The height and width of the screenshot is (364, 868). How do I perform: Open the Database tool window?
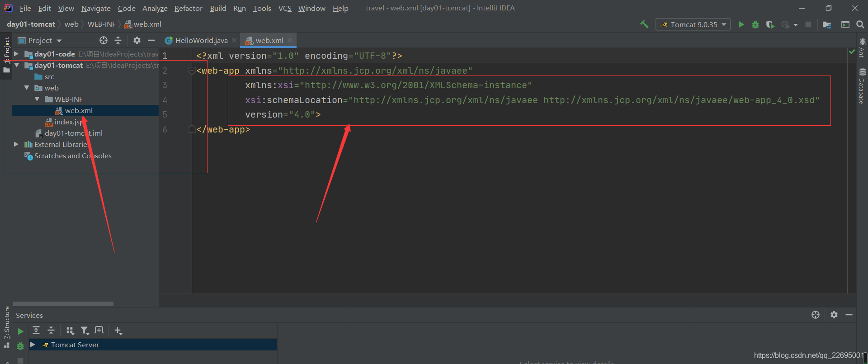pyautogui.click(x=862, y=86)
